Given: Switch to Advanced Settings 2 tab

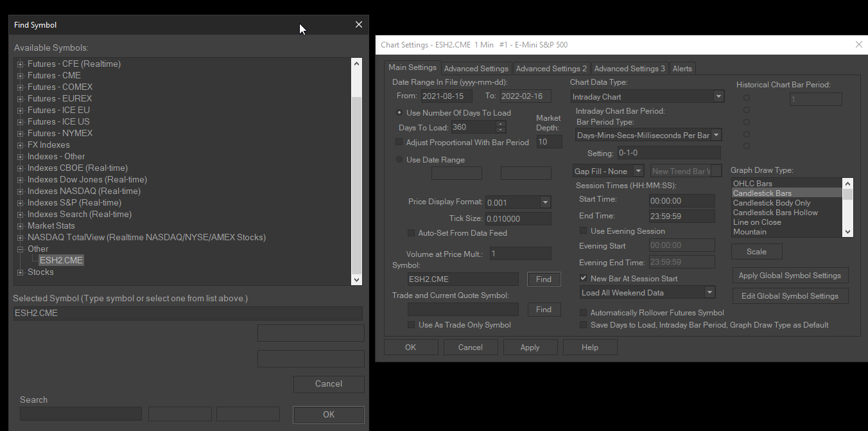Looking at the screenshot, I should tap(551, 69).
